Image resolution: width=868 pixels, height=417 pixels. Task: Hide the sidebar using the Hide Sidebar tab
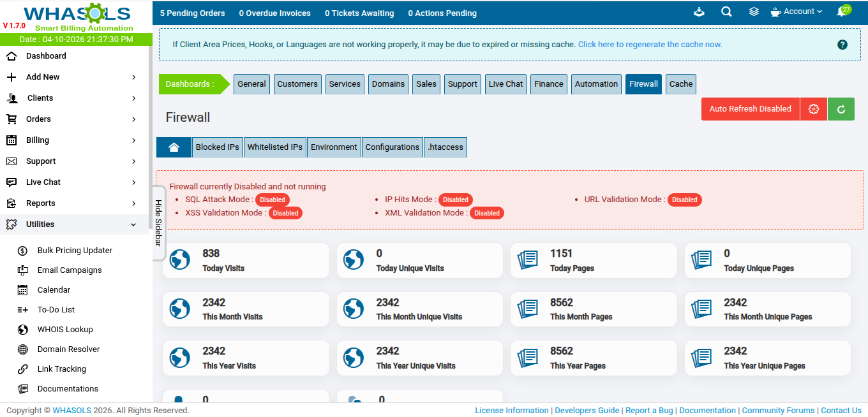click(158, 223)
